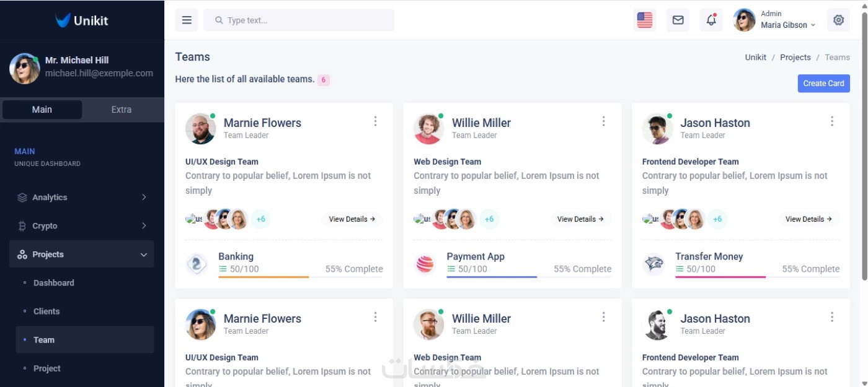This screenshot has height=387, width=868.
Task: Click the Banking project logo icon
Action: click(197, 264)
